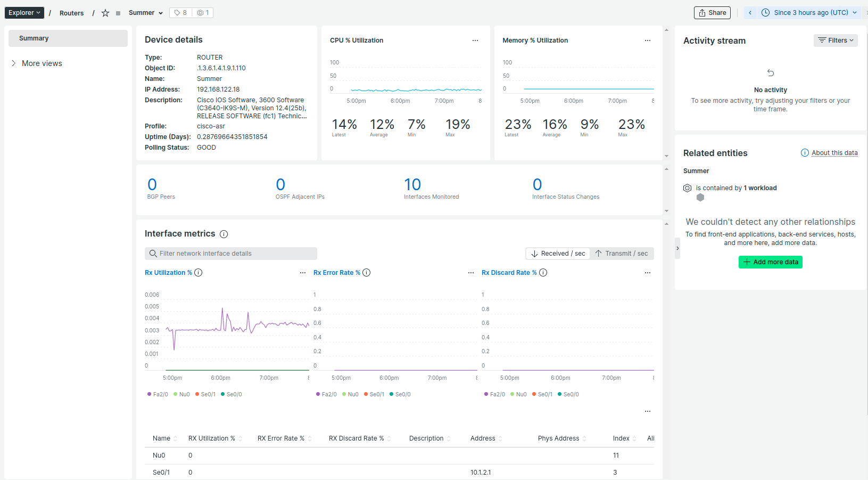Click the About this data info icon
Screen dimensions: 868x480
coord(804,153)
